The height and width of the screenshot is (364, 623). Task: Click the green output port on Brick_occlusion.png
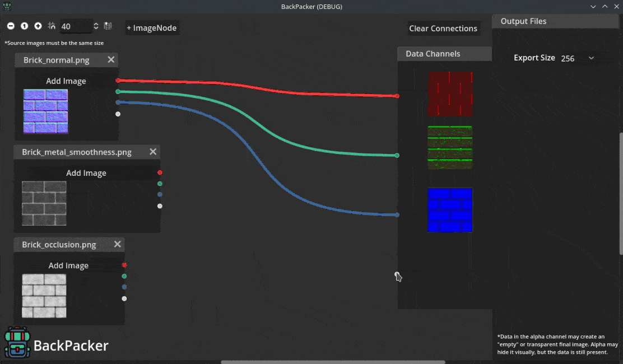tap(124, 276)
